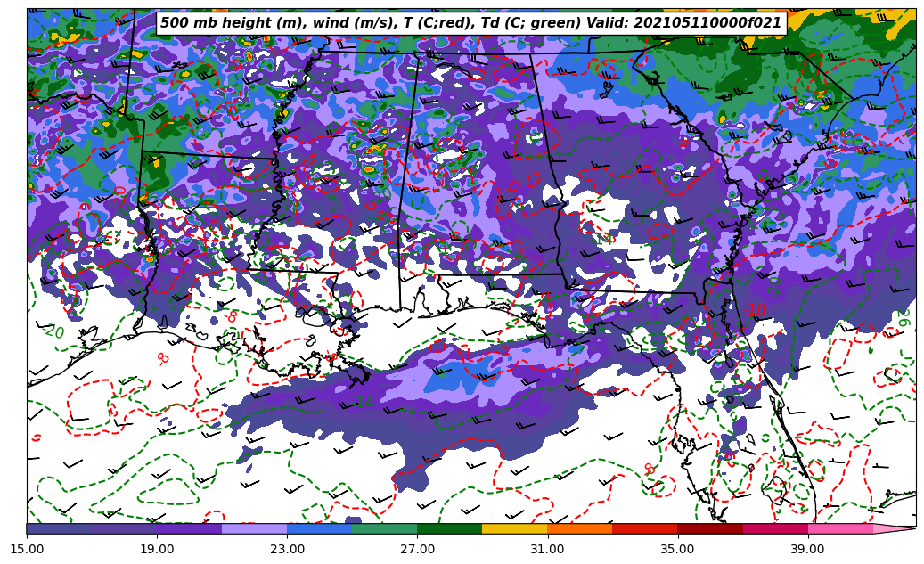924x564 pixels.
Task: Select the blue colorbar segment right of 23.00
Action: coord(319,528)
